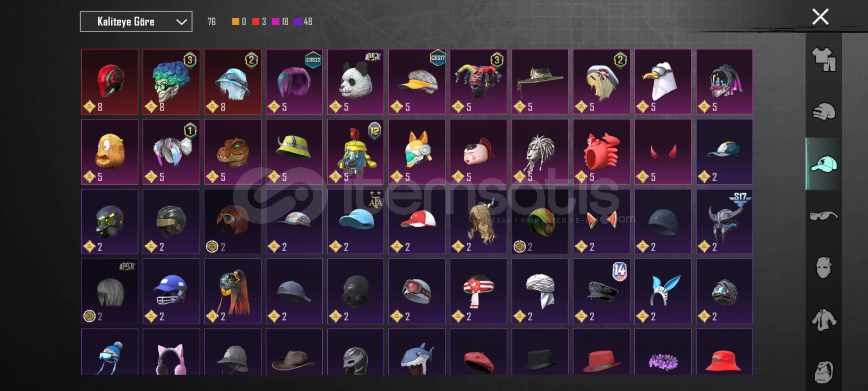
Task: Select the shark head hat item
Action: point(417,352)
